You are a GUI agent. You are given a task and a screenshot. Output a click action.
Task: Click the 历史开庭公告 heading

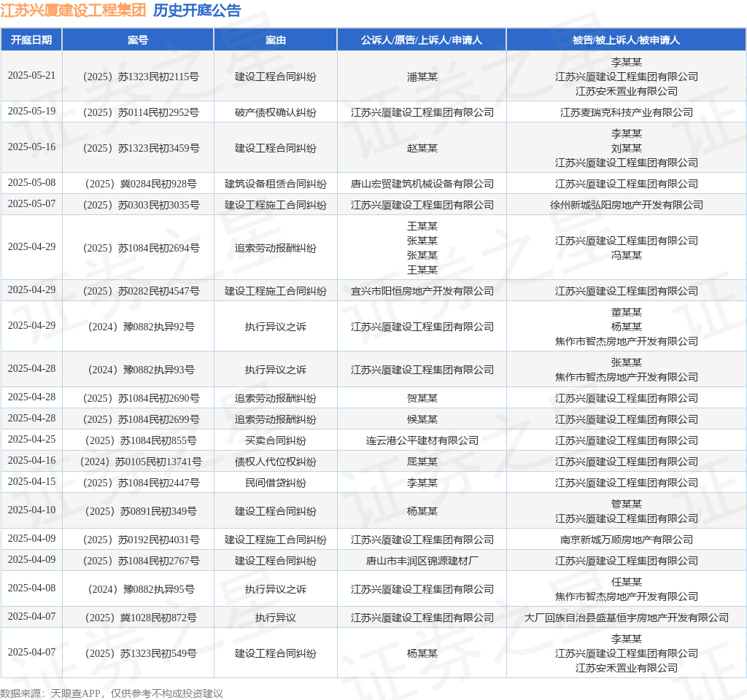pyautogui.click(x=197, y=10)
